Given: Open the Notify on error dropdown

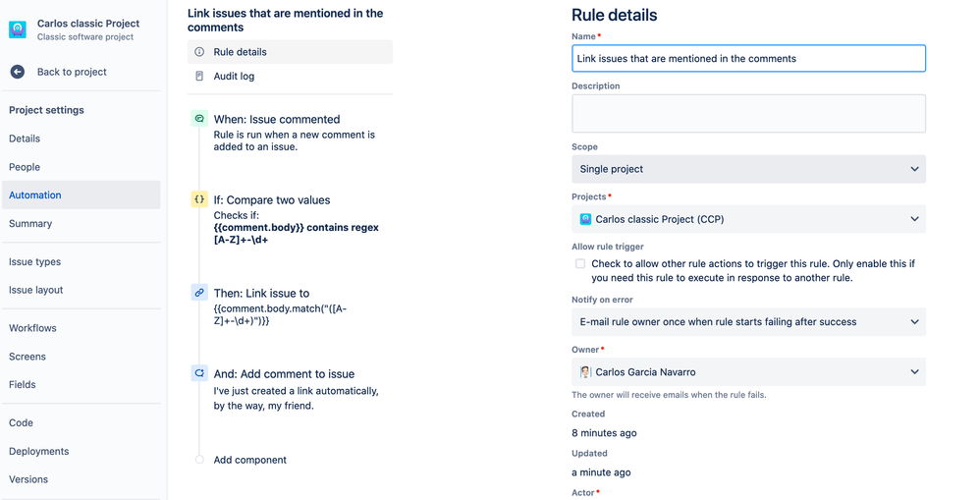Looking at the screenshot, I should pyautogui.click(x=748, y=321).
